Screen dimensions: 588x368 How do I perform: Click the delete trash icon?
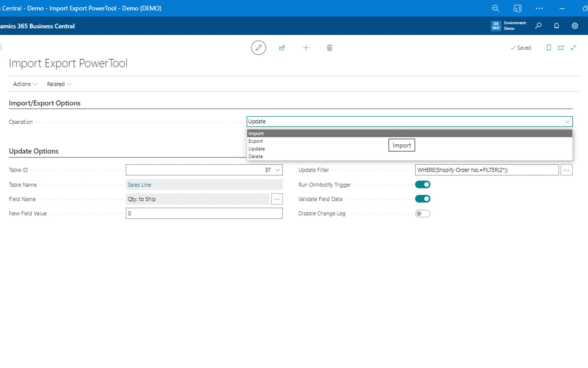(x=330, y=48)
